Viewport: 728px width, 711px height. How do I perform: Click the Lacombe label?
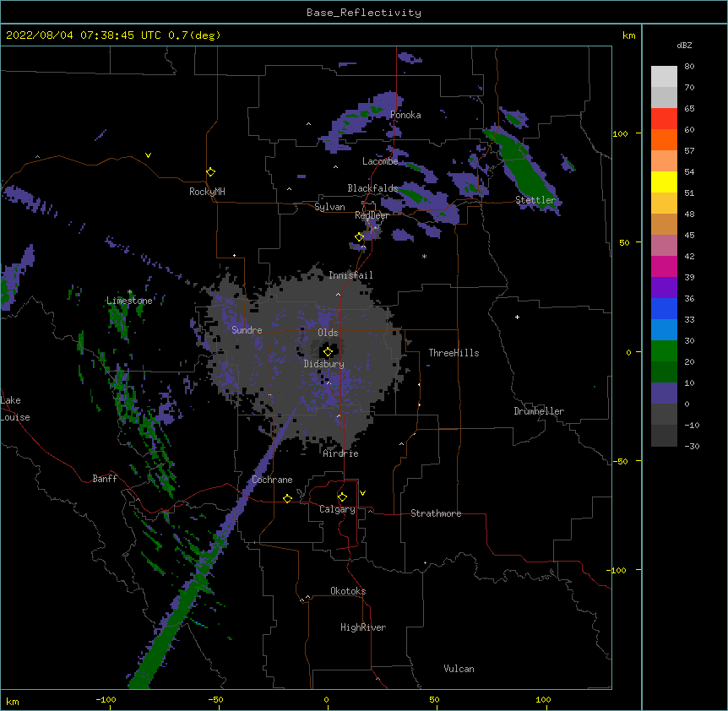tap(380, 161)
